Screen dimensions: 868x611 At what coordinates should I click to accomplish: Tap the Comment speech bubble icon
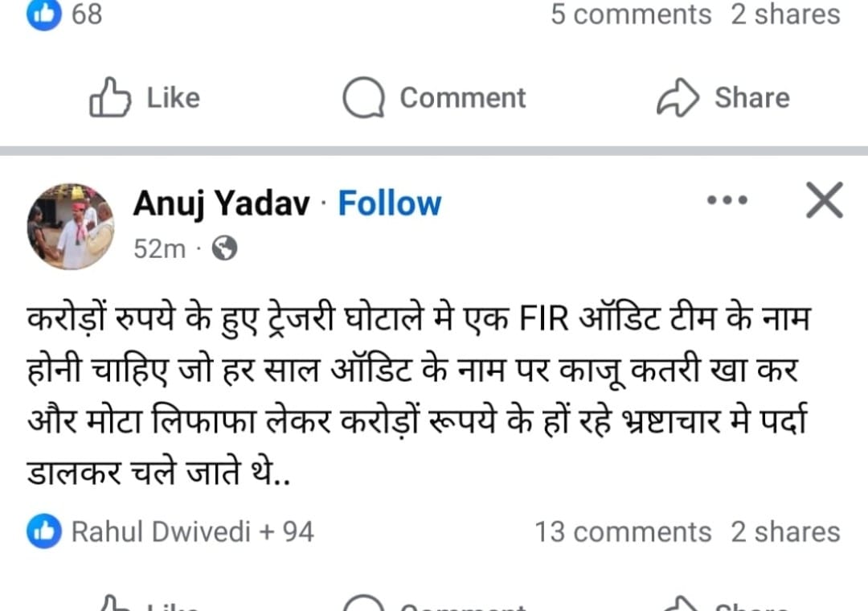coord(363,98)
